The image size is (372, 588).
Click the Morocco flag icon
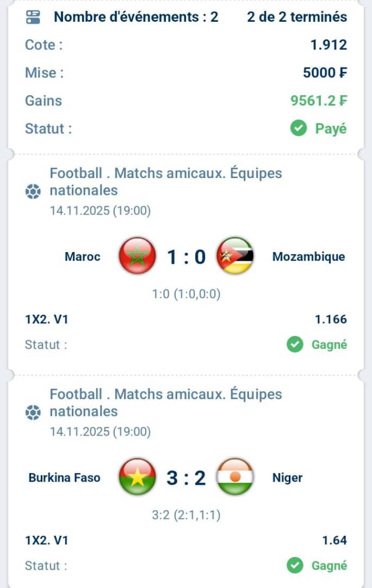pos(138,256)
